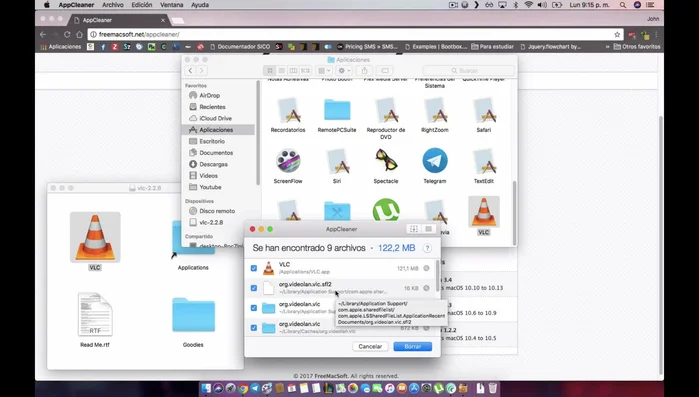Bookmark page with star icon
Viewport: 699px width, 397px height.
pos(617,34)
